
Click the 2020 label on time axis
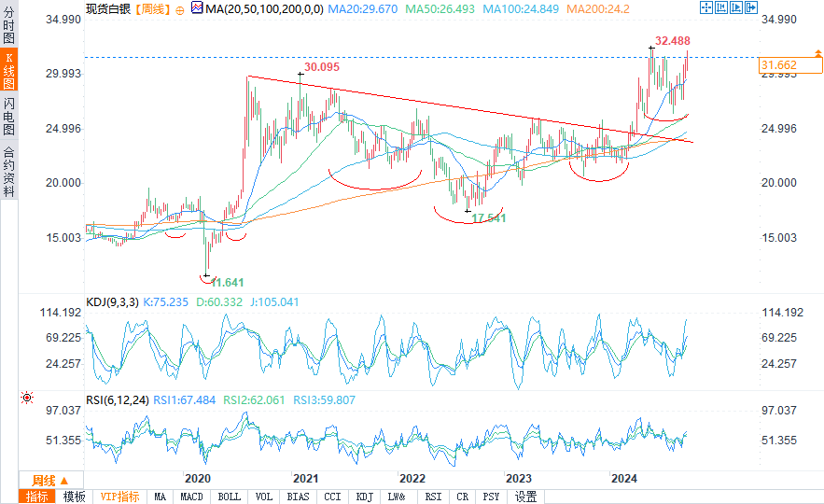[198, 478]
